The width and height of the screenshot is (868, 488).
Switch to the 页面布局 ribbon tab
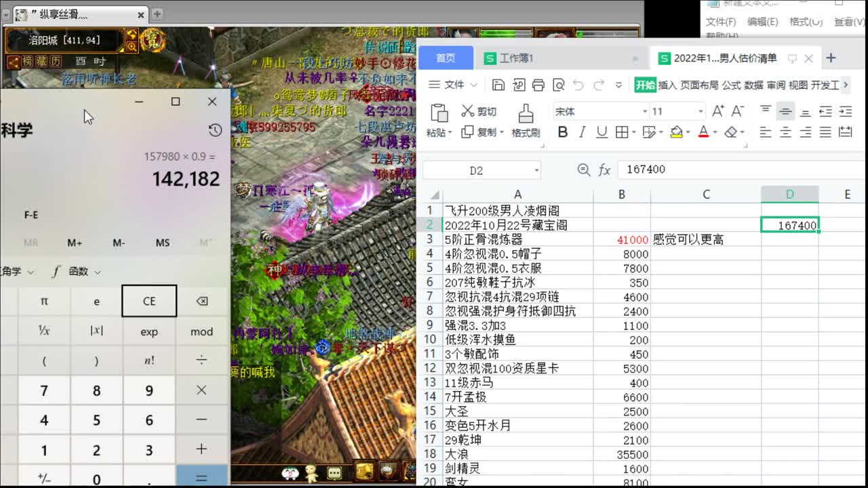tap(700, 85)
